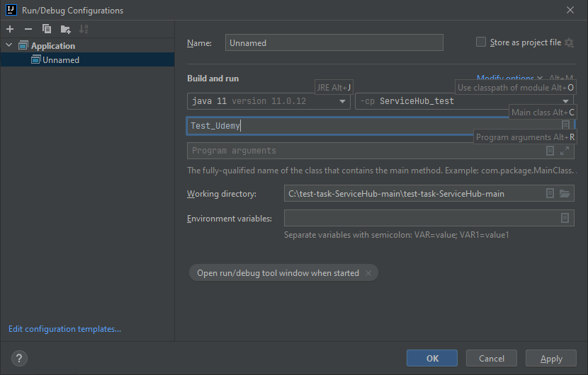Expand the Program arguments field
588x375 pixels.
pyautogui.click(x=565, y=151)
